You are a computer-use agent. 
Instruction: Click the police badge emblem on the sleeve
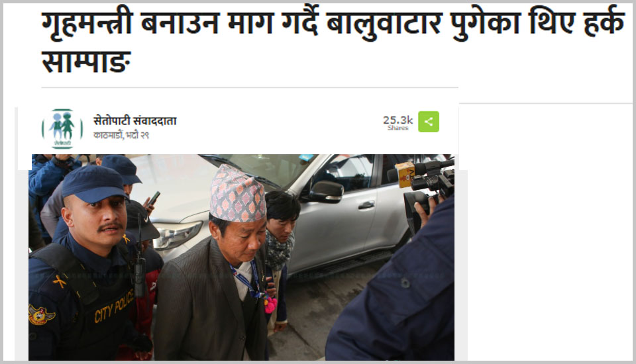tap(41, 315)
